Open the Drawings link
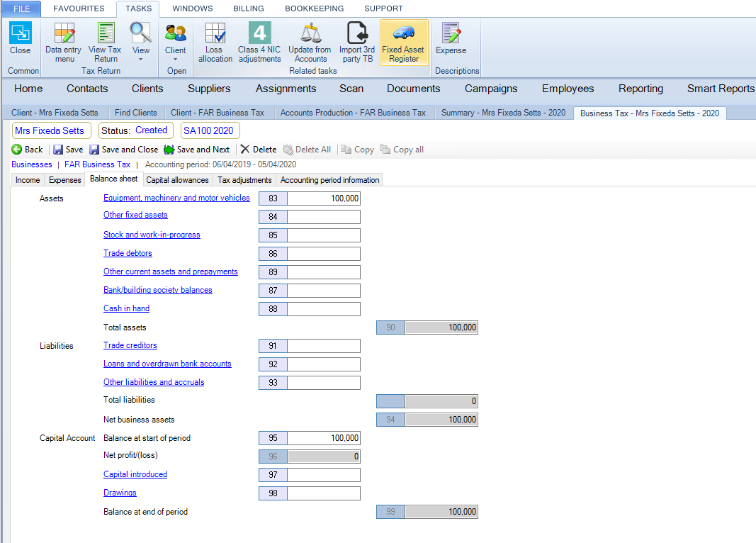756x543 pixels. [x=120, y=493]
